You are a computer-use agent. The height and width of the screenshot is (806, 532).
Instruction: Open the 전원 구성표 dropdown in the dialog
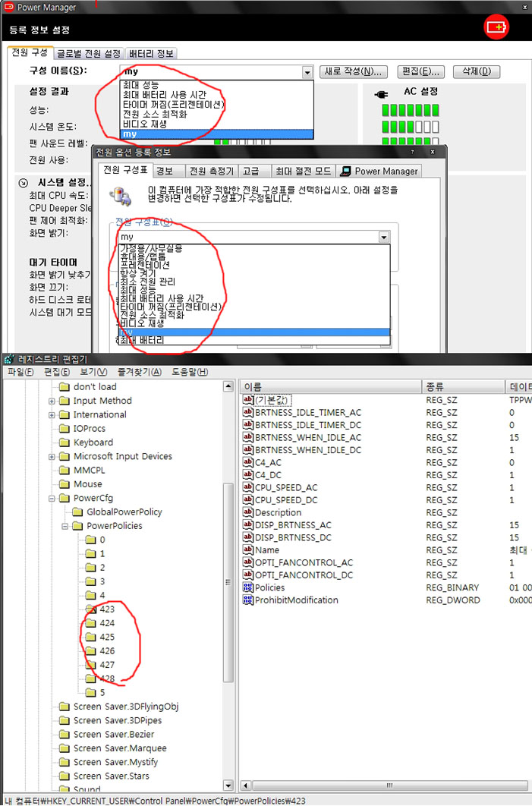click(x=384, y=238)
